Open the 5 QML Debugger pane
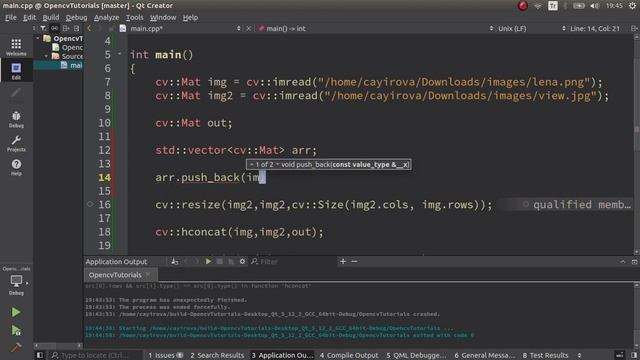 (416, 355)
